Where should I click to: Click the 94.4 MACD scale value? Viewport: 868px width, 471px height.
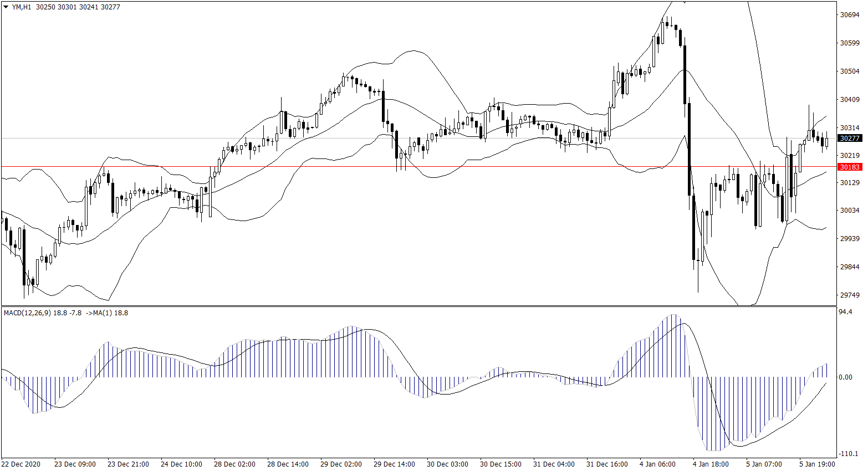[845, 313]
